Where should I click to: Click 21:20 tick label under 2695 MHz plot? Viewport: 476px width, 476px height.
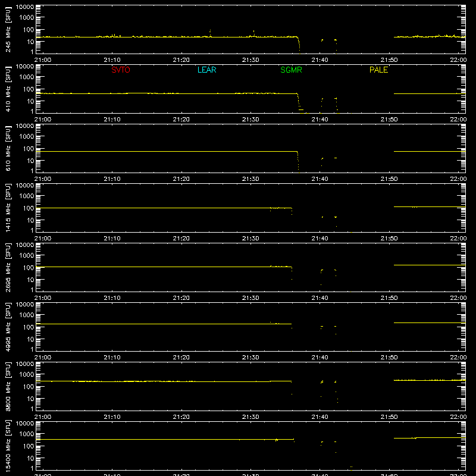click(x=181, y=298)
